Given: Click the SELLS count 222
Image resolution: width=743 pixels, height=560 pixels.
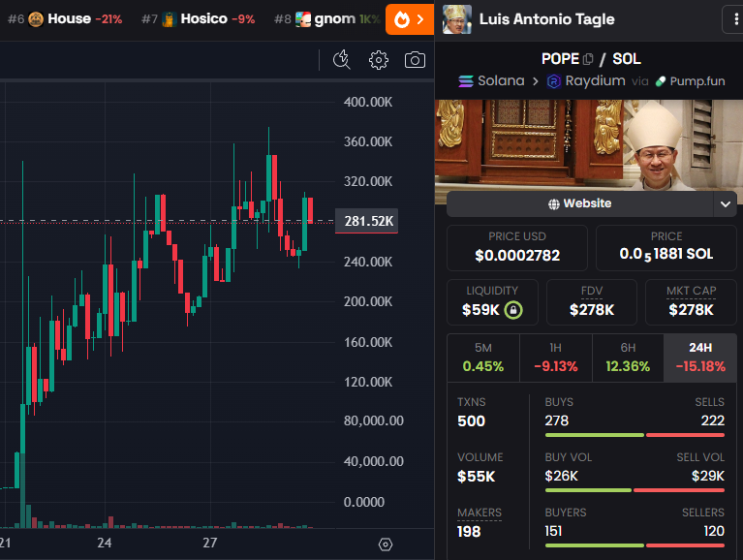Looking at the screenshot, I should pyautogui.click(x=713, y=420).
